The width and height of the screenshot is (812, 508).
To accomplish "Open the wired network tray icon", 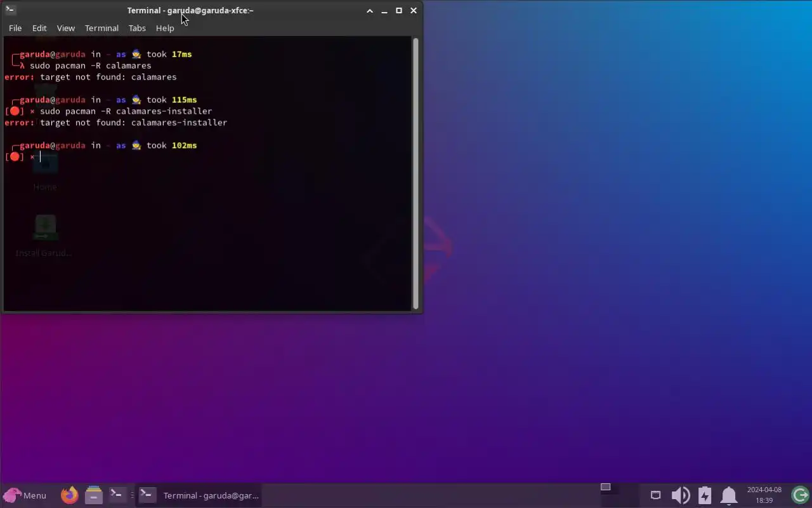I will point(655,495).
